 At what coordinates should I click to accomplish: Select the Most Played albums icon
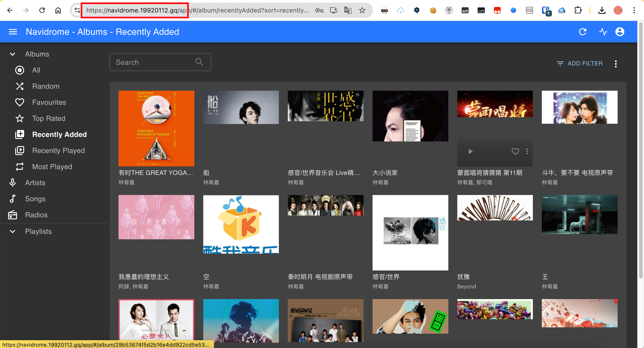(20, 166)
